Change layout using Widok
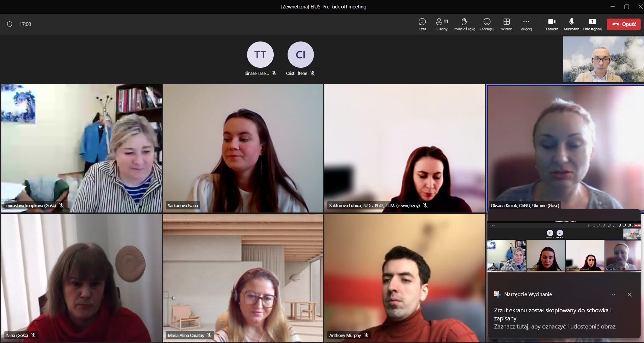Viewport: 644px width, 343px height. tap(506, 24)
